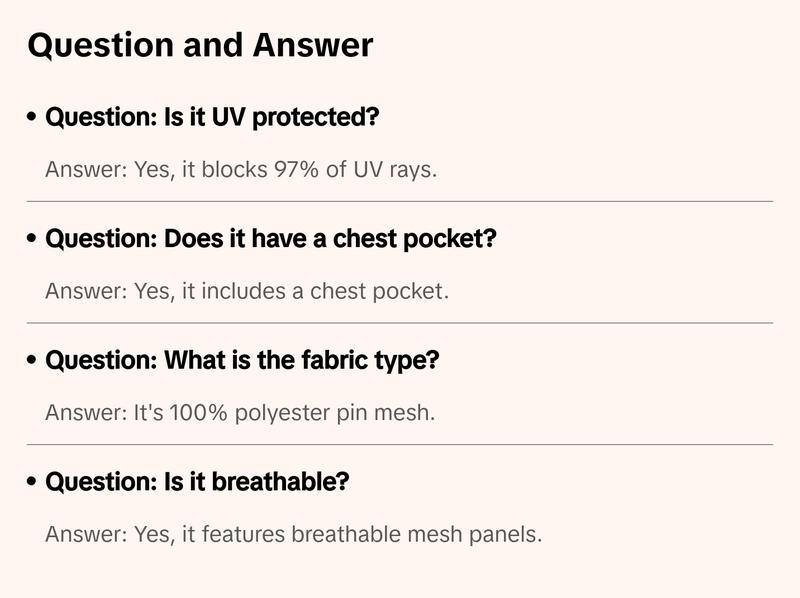Click the divider line below the fabric type answer
The height and width of the screenshot is (598, 800).
click(400, 444)
